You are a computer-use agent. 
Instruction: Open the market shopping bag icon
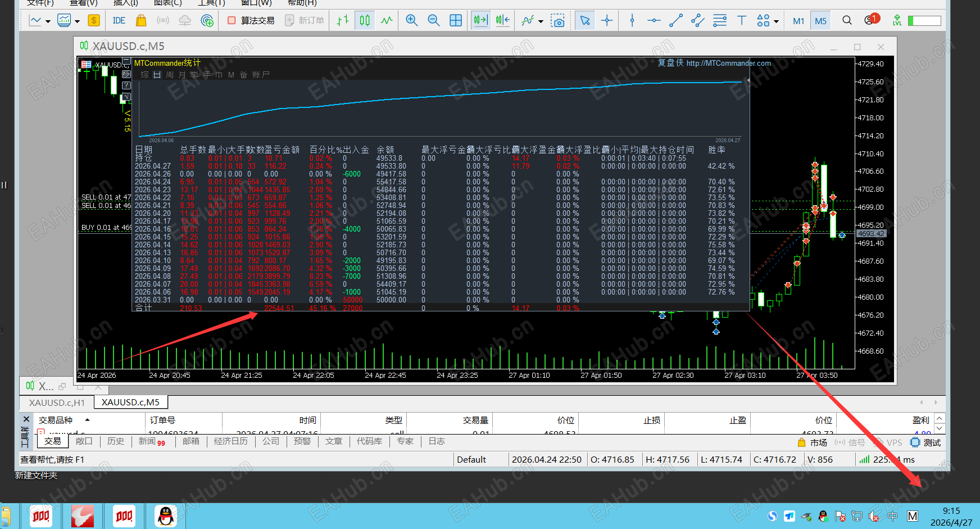[141, 21]
